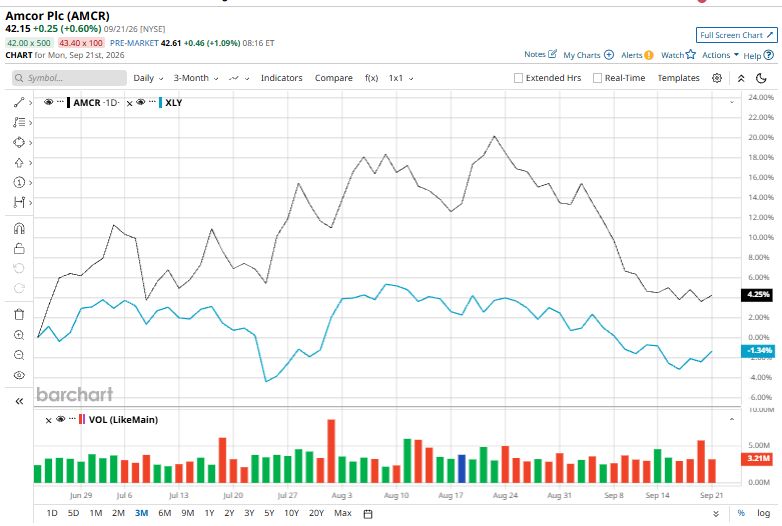Expand the 3-Month period dropdown
The image size is (782, 526).
(x=196, y=78)
